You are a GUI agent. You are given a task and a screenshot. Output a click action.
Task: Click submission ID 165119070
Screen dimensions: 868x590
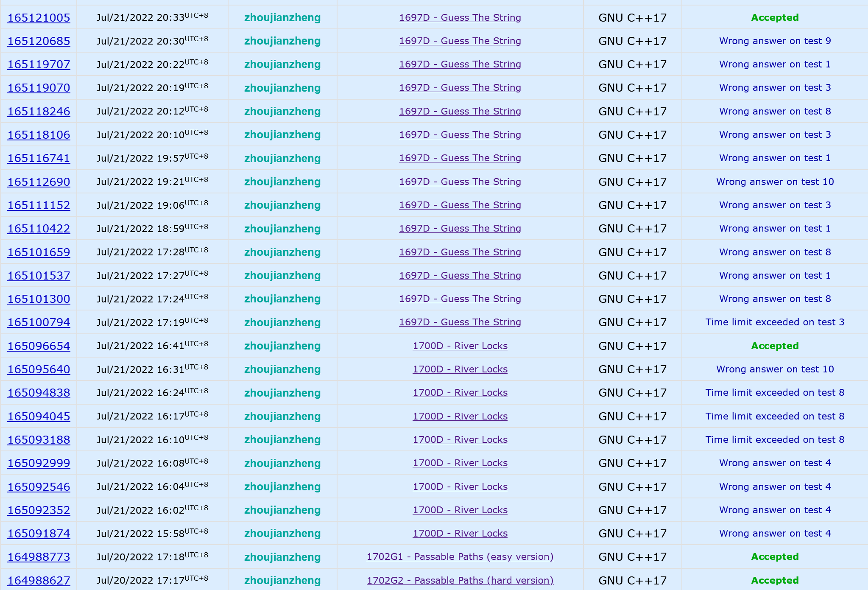39,88
